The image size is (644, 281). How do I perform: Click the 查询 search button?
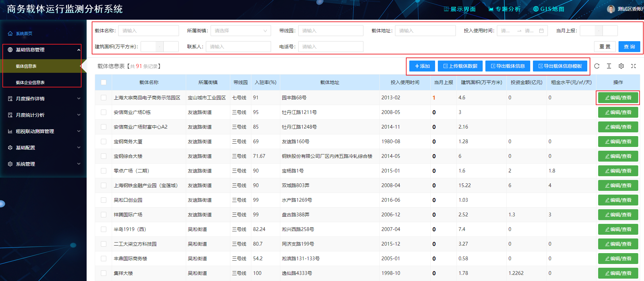[629, 47]
